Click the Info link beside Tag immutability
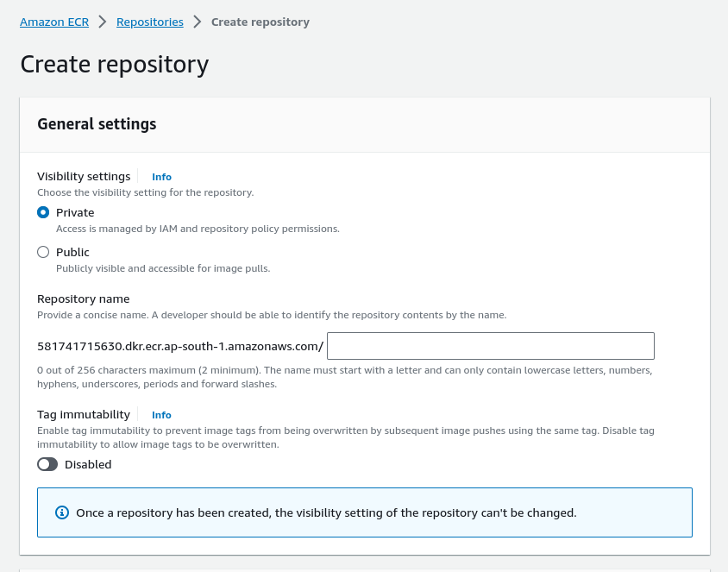Viewport: 728px width, 572px height. [x=161, y=415]
